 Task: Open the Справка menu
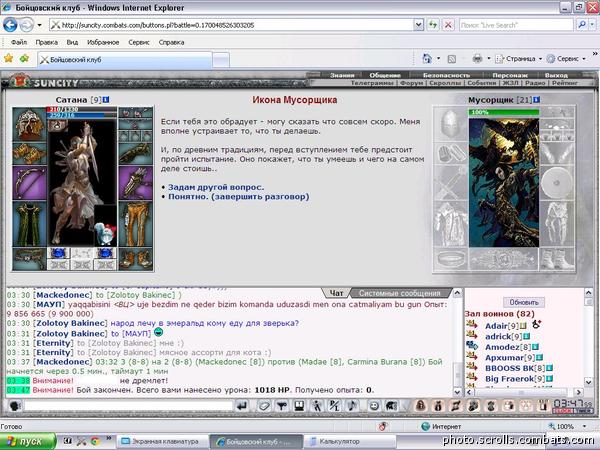pyautogui.click(x=171, y=42)
